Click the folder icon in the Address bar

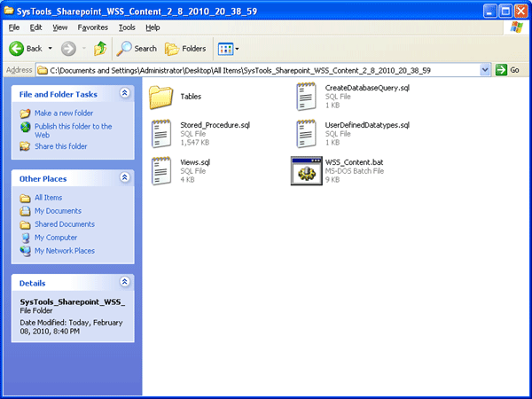coord(43,70)
